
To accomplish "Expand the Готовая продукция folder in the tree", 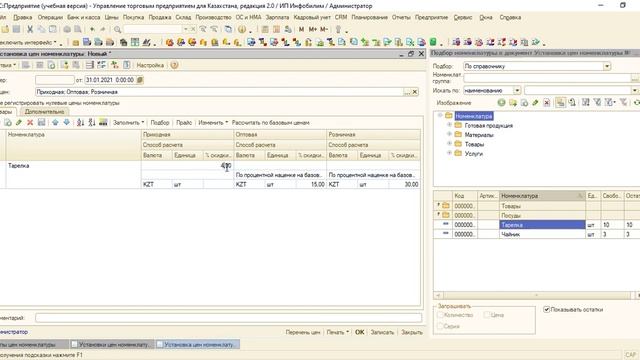I will 449,125.
